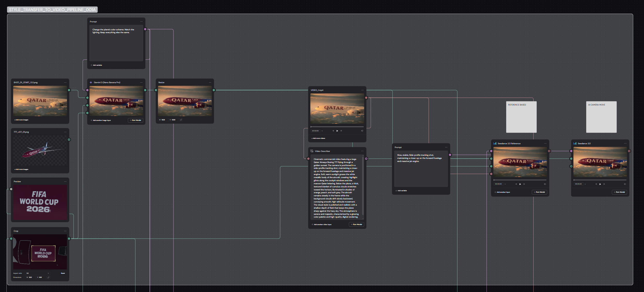The height and width of the screenshot is (292, 644).
Task: Add another video input to Video Describer
Action: (321, 225)
